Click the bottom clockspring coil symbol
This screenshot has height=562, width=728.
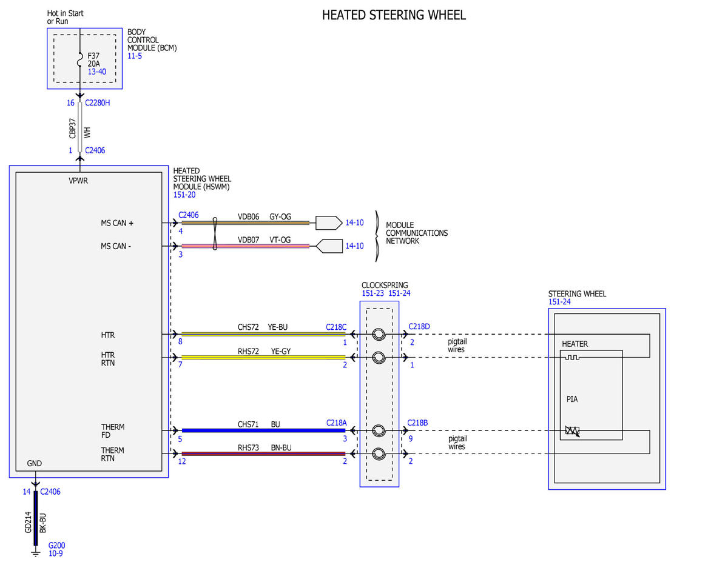(379, 453)
